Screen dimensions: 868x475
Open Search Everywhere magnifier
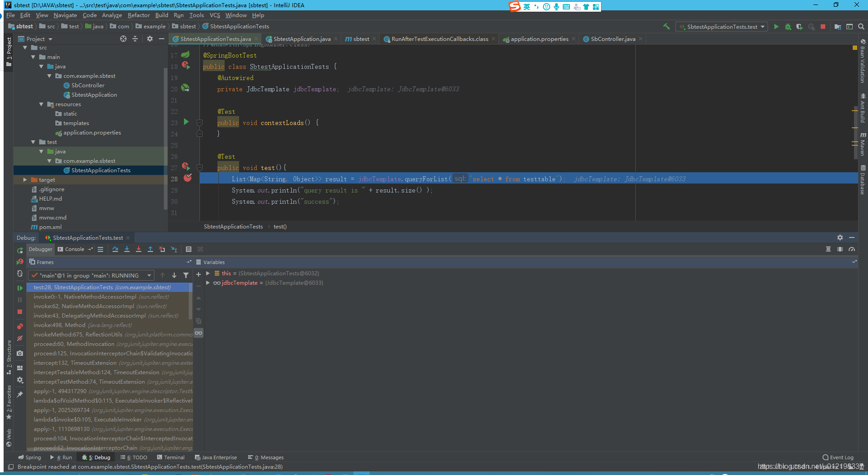pyautogui.click(x=861, y=27)
